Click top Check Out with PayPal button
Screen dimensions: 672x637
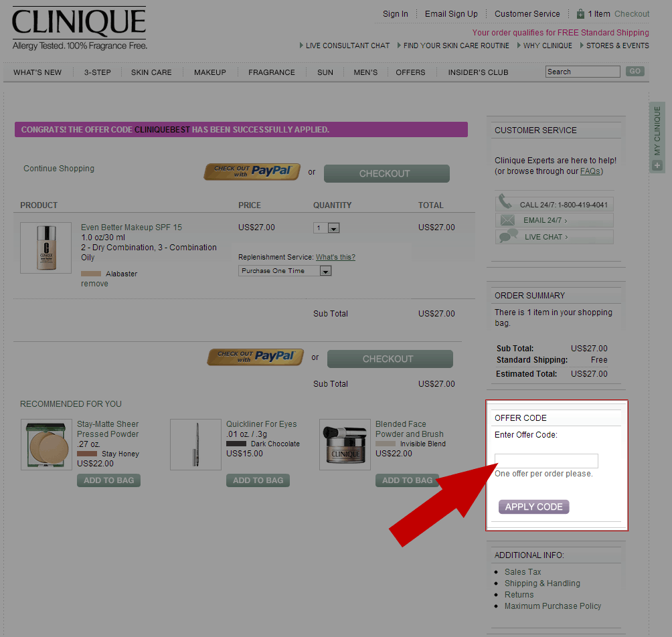click(252, 172)
